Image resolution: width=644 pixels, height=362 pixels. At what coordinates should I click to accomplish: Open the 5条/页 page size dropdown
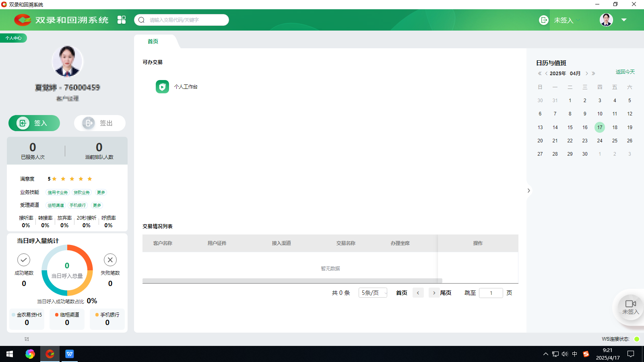[x=373, y=293]
